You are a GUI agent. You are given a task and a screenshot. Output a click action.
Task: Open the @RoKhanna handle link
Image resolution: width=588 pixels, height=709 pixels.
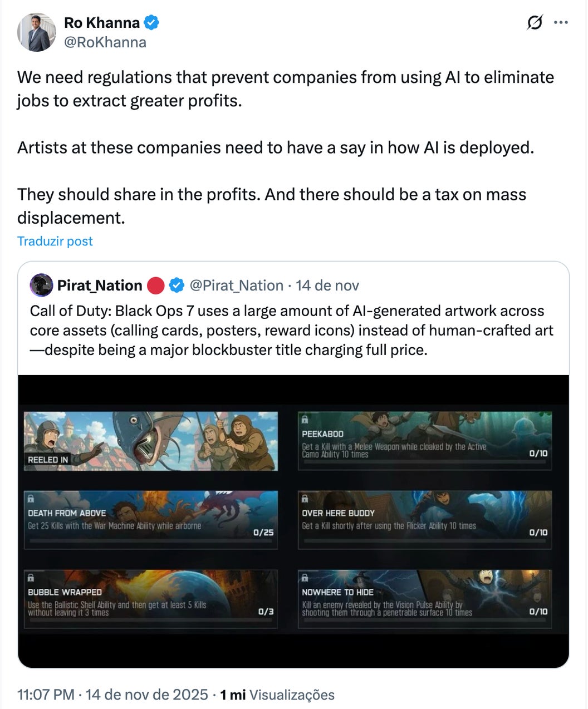point(105,42)
